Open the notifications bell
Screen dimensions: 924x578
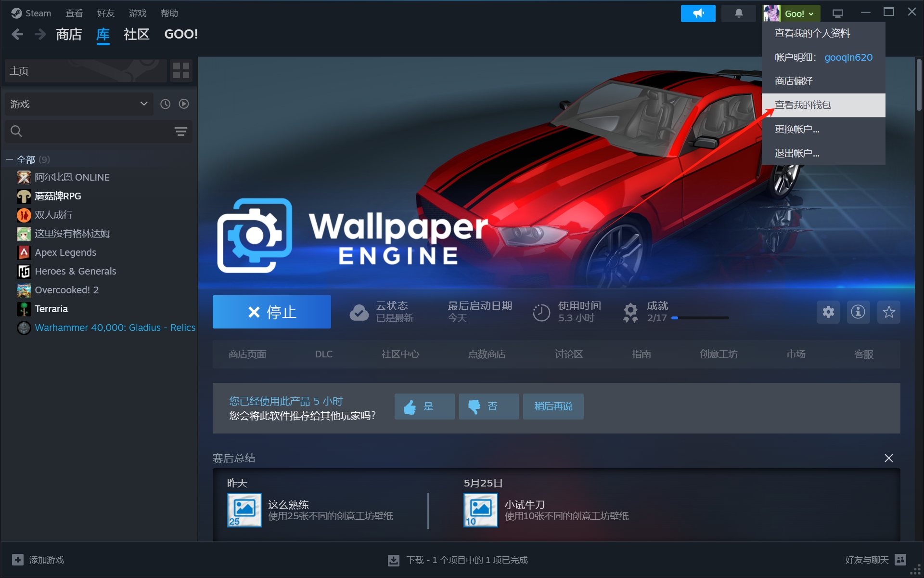[x=738, y=13]
